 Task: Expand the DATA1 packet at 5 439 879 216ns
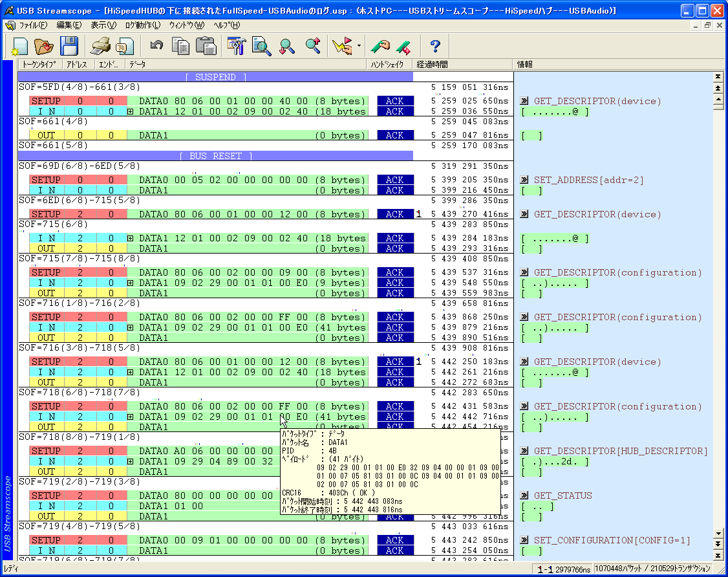pyautogui.click(x=131, y=327)
